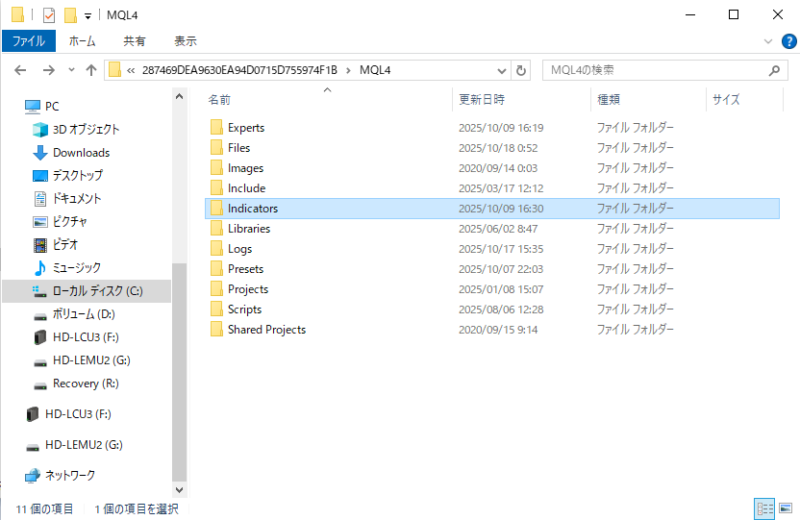Image resolution: width=800 pixels, height=520 pixels.
Task: Select 3D オブジェクト in navigation pane
Action: click(x=85, y=129)
